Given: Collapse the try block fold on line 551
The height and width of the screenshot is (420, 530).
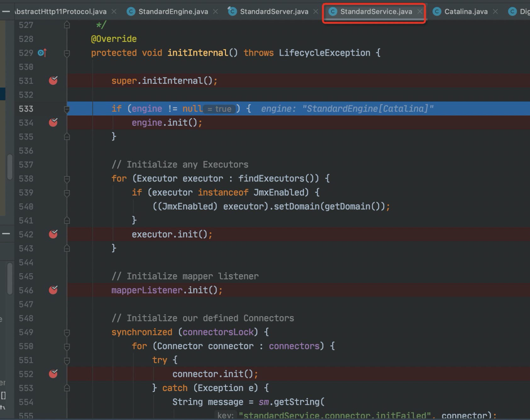Looking at the screenshot, I should click(67, 360).
